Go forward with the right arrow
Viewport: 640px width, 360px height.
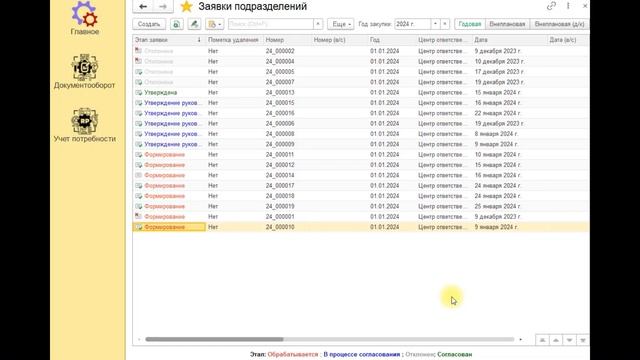(163, 7)
